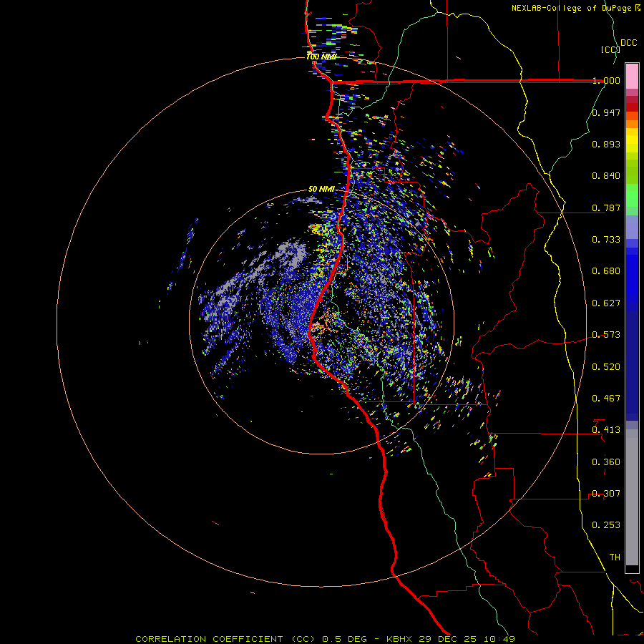The width and height of the screenshot is (644, 644).
Task: Select the 0.947 scale value
Action: pyautogui.click(x=606, y=112)
